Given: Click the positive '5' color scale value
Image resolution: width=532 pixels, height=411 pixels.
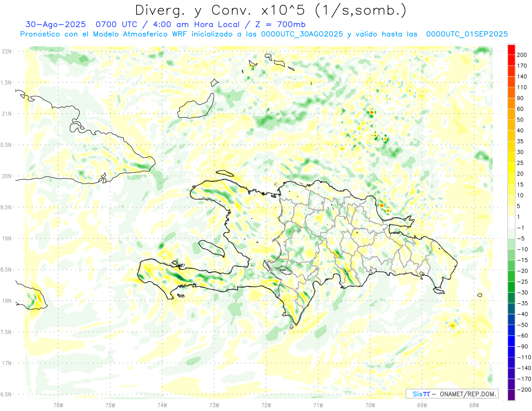Looking at the screenshot, I should pyautogui.click(x=519, y=206).
